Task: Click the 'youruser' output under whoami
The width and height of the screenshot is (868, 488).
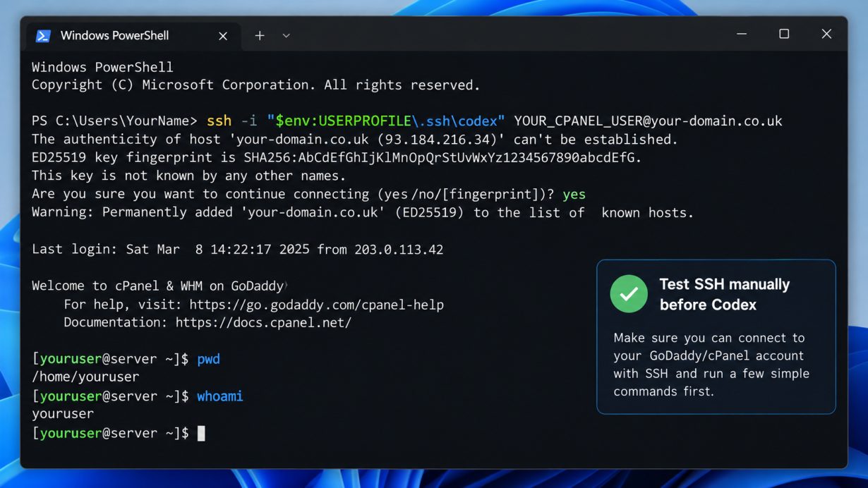Action: pos(63,414)
